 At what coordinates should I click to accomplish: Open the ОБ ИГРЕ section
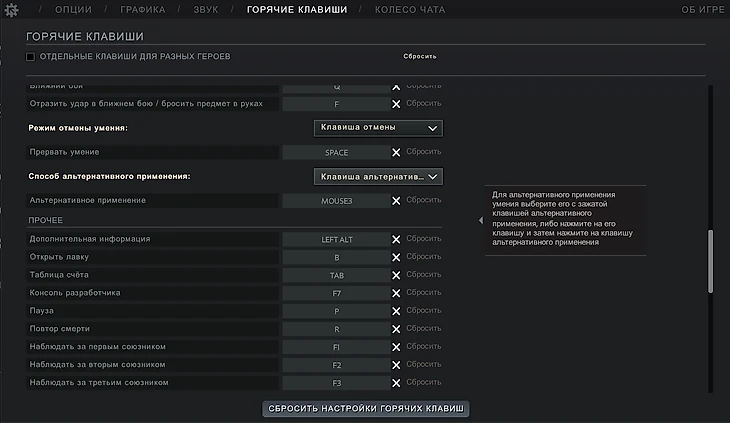coord(703,9)
